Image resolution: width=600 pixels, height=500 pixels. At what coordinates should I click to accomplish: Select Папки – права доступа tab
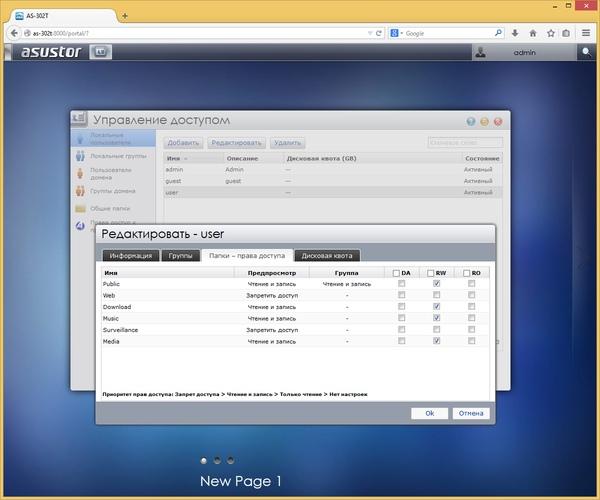click(247, 256)
